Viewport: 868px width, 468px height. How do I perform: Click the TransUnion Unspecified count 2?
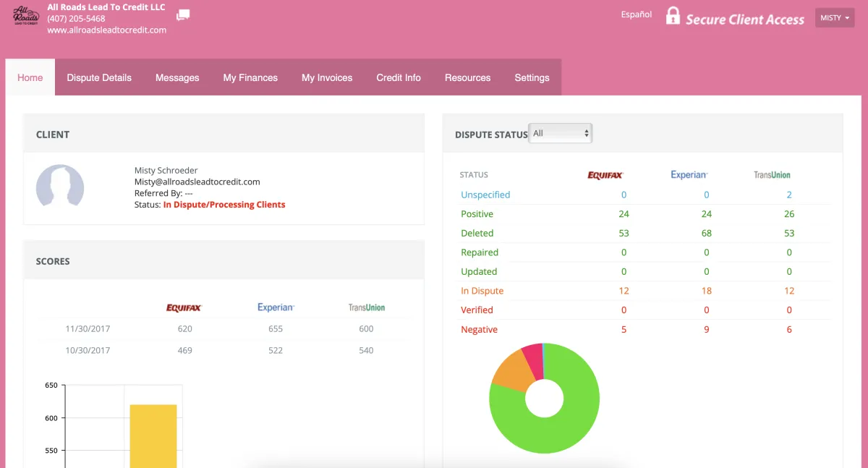tap(789, 195)
